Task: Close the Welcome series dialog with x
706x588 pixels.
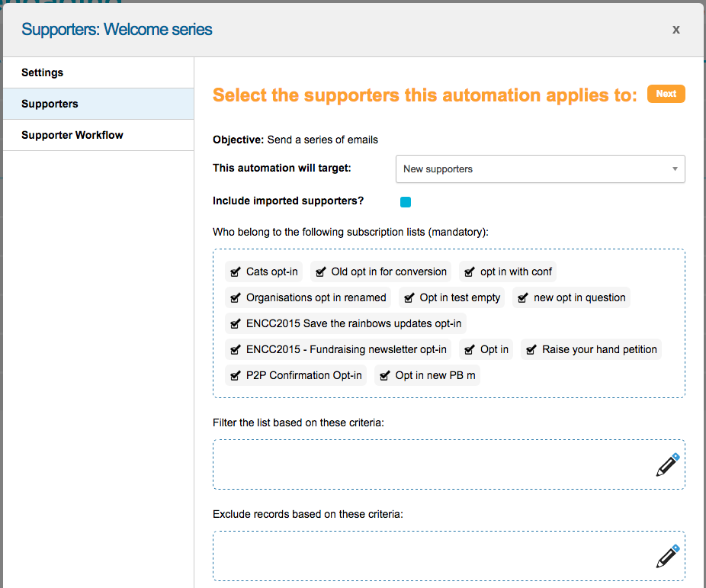Action: pyautogui.click(x=676, y=30)
